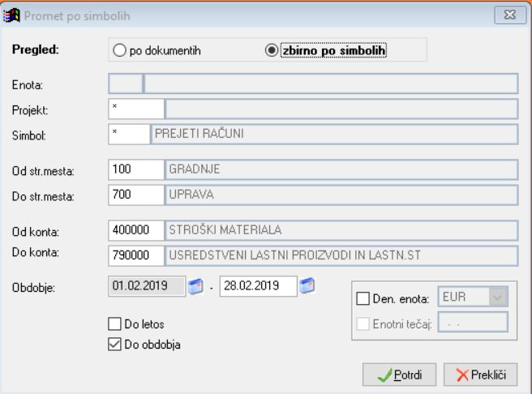Expand the EUR currency dropdown
The width and height of the screenshot is (532, 394).
coord(498,297)
